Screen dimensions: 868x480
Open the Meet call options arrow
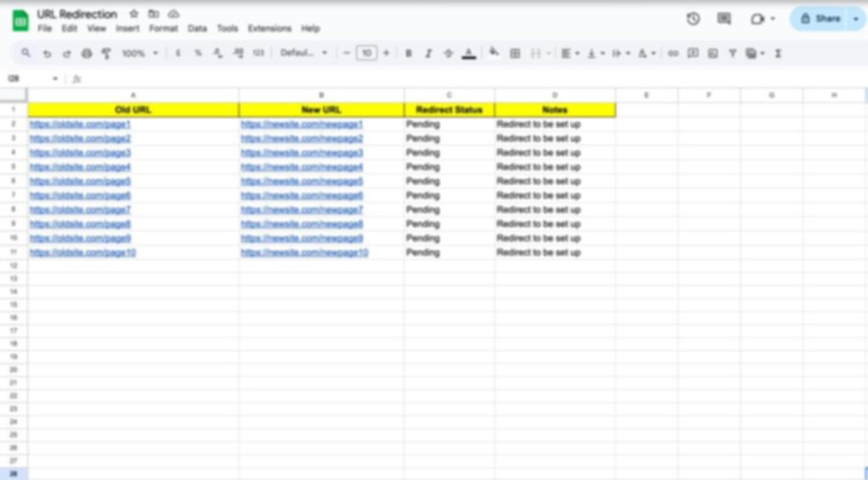(773, 19)
